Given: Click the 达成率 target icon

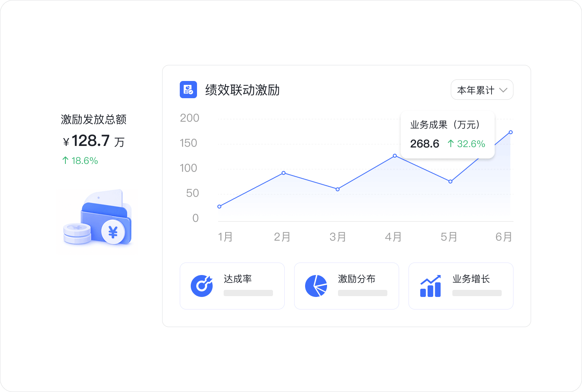Looking at the screenshot, I should (x=202, y=286).
